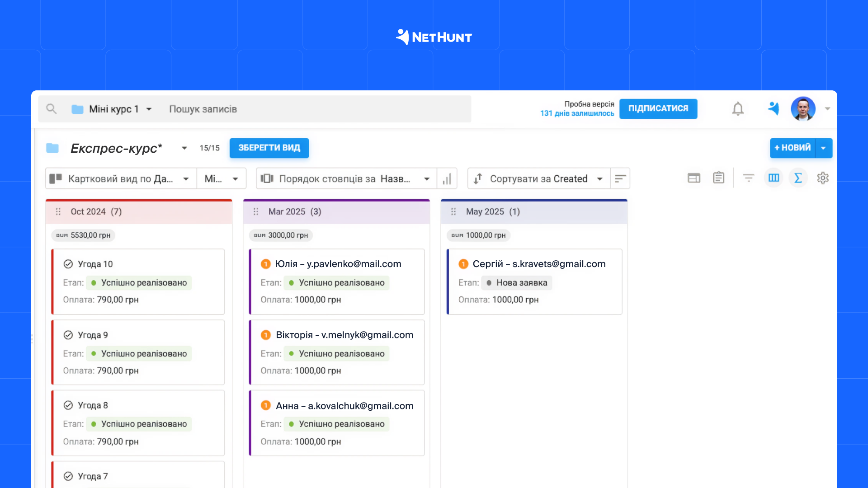The height and width of the screenshot is (488, 868).
Task: Click the drag handle of Mar 2025 column
Action: point(255,211)
